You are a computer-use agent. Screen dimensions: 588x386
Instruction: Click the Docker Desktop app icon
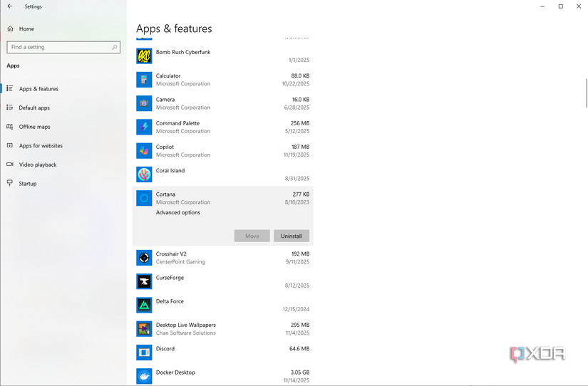144,376
